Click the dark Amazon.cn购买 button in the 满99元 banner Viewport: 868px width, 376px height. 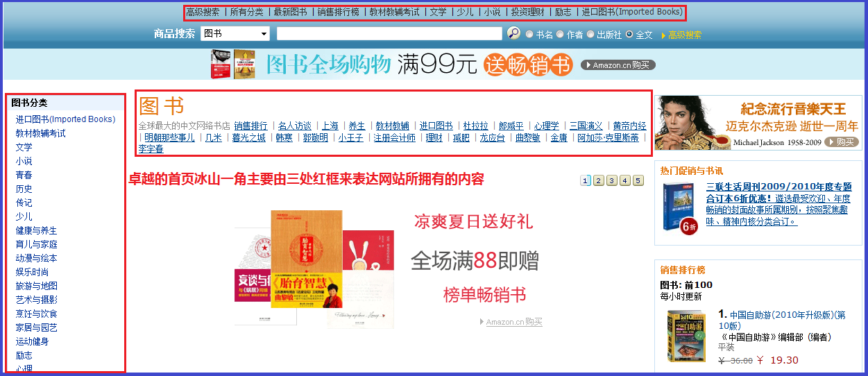coord(618,65)
